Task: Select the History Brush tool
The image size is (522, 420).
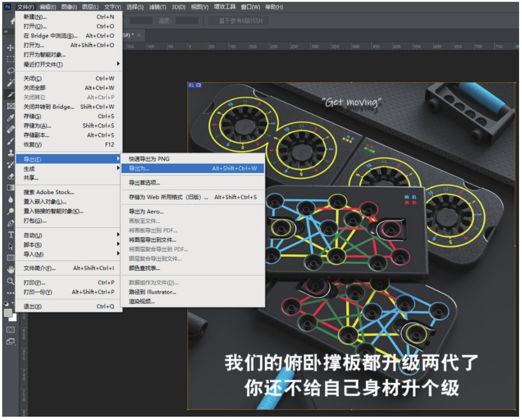Action: [11, 164]
